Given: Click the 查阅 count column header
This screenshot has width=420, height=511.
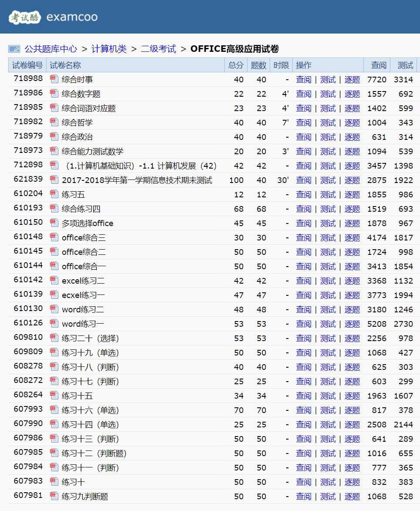Looking at the screenshot, I should point(377,65).
